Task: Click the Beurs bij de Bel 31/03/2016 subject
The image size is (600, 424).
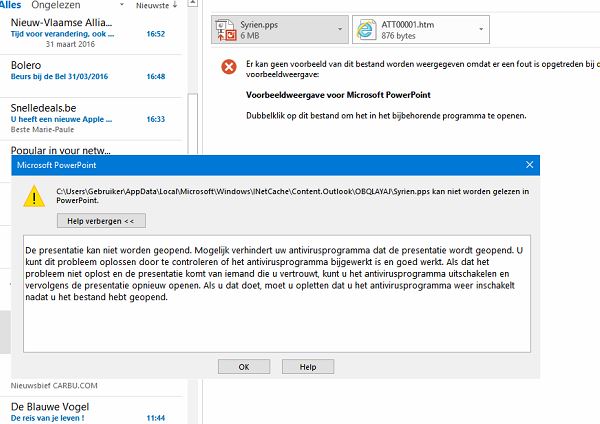Action: [x=59, y=76]
